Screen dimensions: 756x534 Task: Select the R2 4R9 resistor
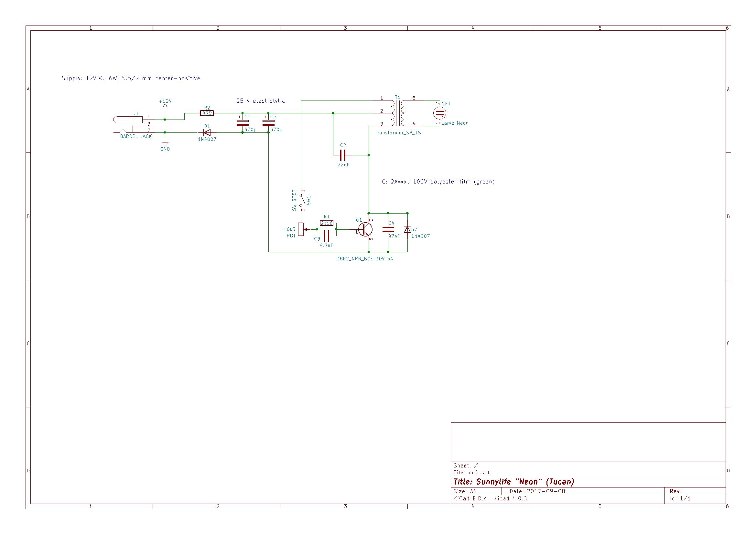tap(207, 113)
